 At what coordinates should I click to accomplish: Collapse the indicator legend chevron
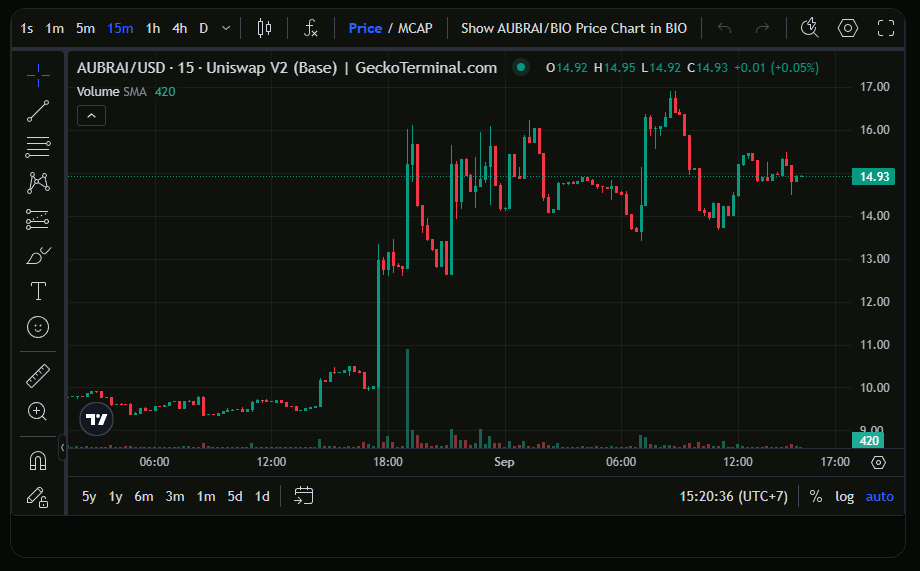[x=92, y=116]
